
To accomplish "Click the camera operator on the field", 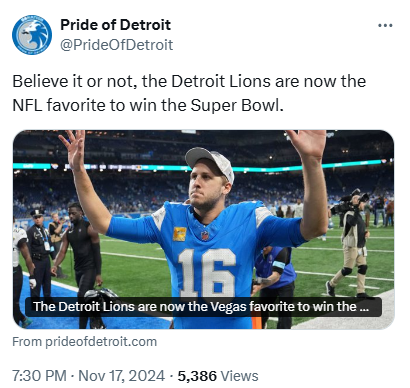I will (x=350, y=243).
